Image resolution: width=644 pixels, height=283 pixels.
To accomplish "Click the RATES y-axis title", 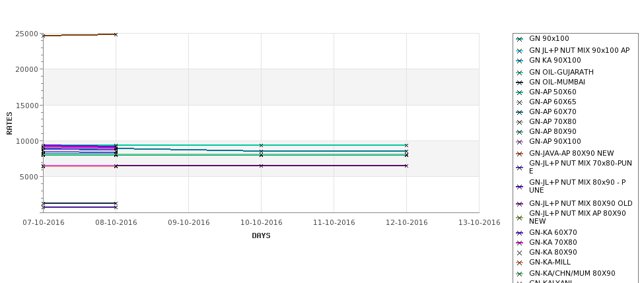I will point(9,123).
